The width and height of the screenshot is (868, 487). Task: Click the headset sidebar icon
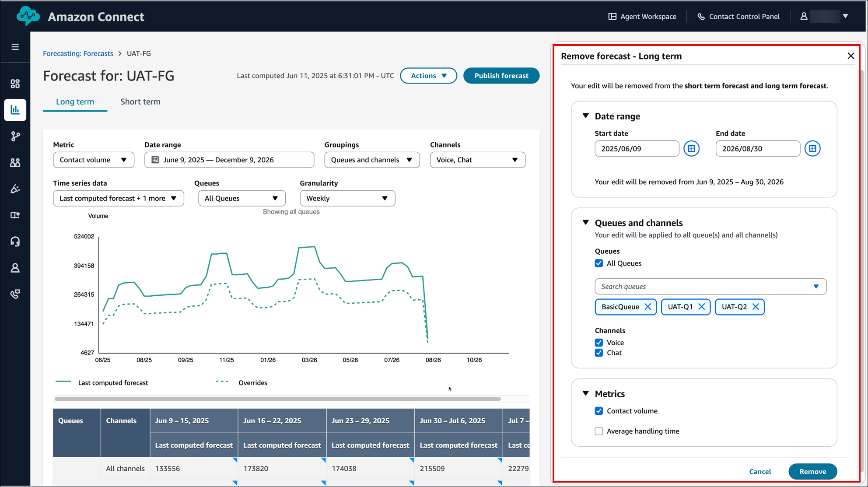coord(15,242)
